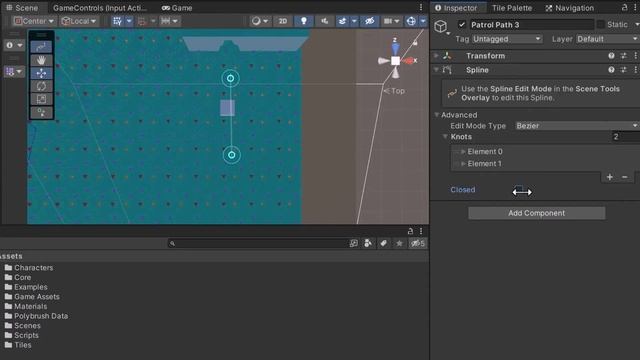Click the red X axis cone on the gizmo
This screenshot has width=640, height=360.
coord(408,60)
